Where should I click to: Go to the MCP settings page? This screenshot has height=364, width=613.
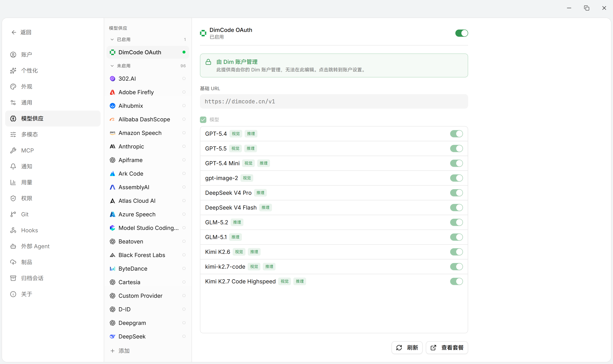pos(53,150)
